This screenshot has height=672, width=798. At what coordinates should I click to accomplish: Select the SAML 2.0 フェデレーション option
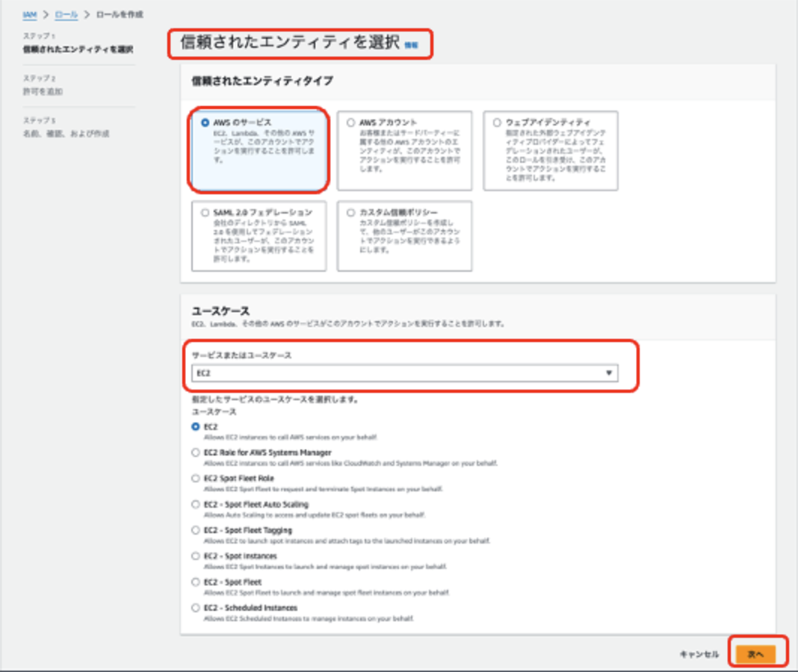point(259,236)
